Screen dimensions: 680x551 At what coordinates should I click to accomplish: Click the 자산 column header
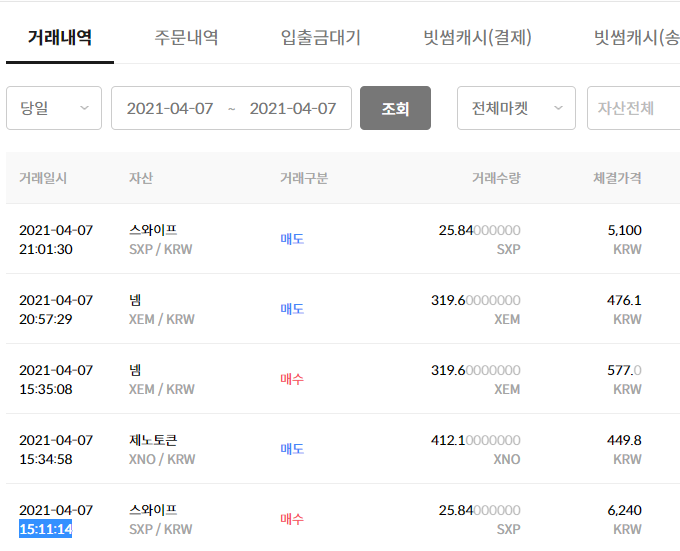tap(141, 178)
